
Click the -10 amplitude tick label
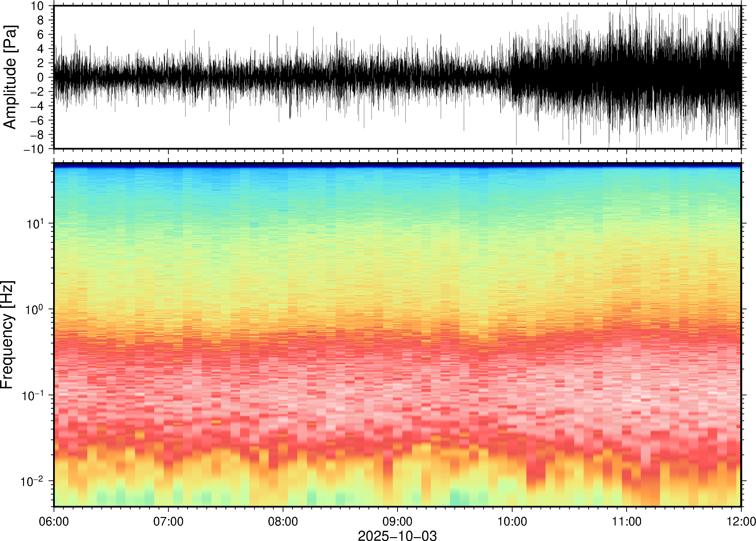point(34,149)
